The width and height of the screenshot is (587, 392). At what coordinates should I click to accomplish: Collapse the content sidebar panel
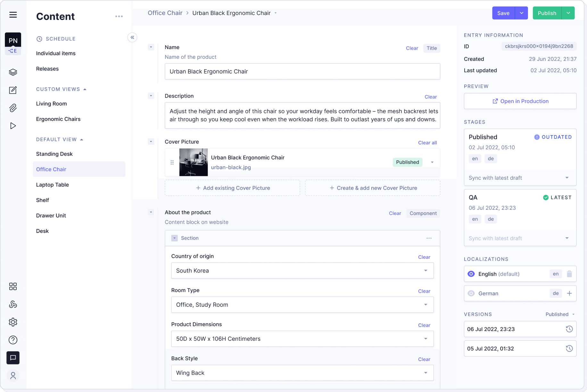point(132,37)
